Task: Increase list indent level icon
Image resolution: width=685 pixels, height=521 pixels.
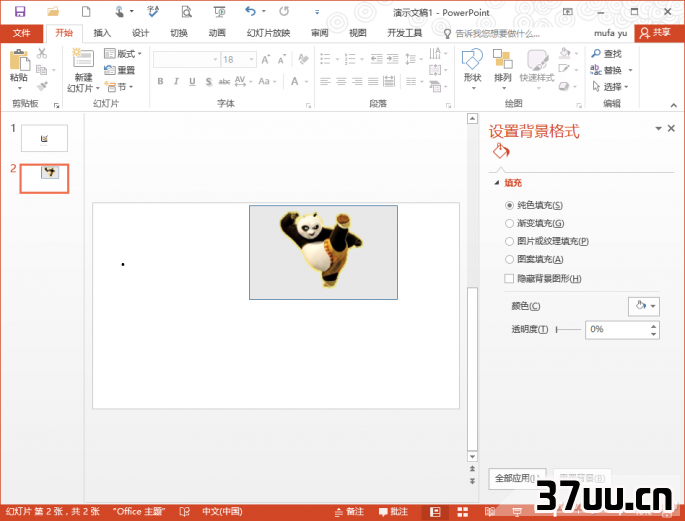Action: click(393, 59)
